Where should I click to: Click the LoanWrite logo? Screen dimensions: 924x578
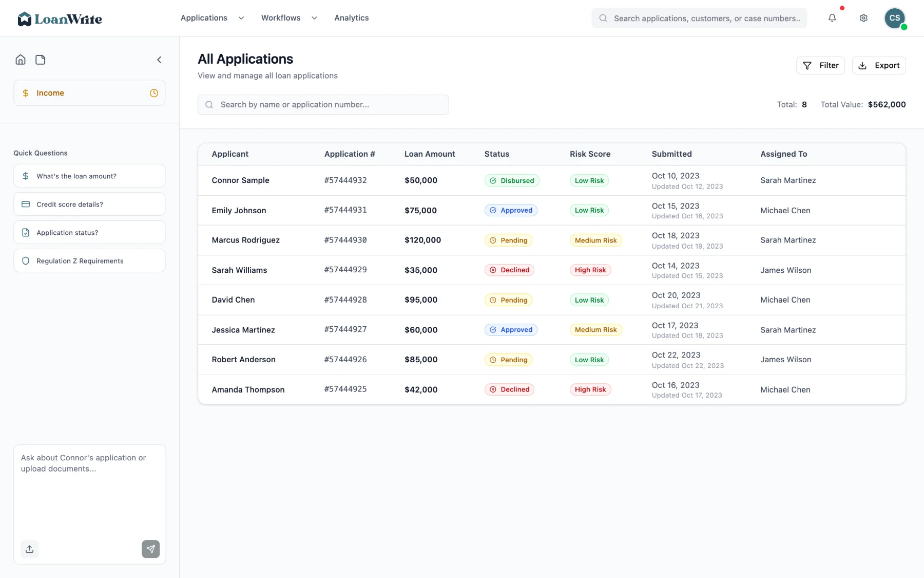coord(60,19)
